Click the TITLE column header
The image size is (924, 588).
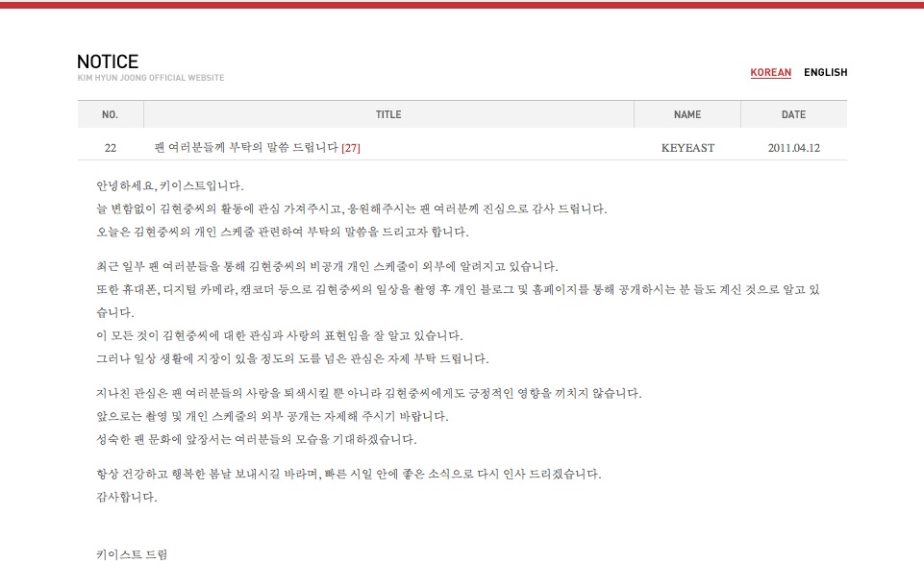[388, 114]
